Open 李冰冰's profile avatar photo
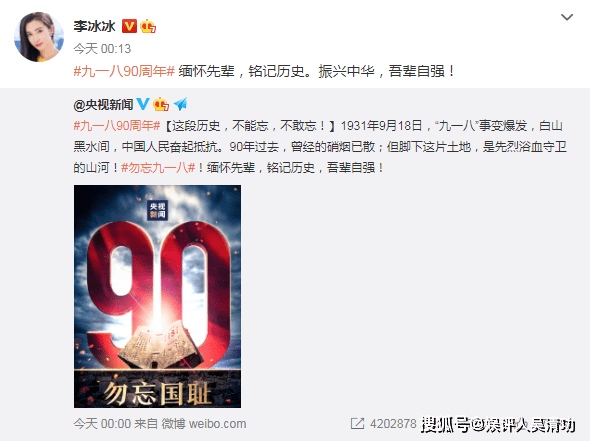 coord(39,37)
